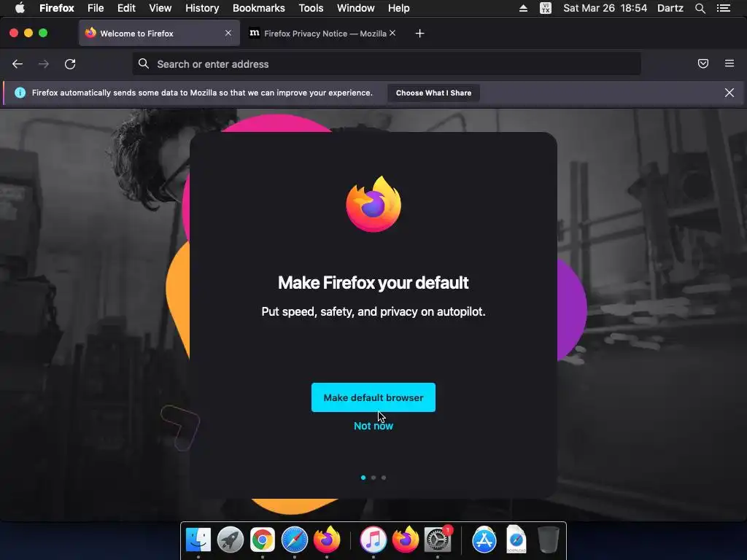Open the History menu
Image resolution: width=747 pixels, height=560 pixels.
[202, 8]
